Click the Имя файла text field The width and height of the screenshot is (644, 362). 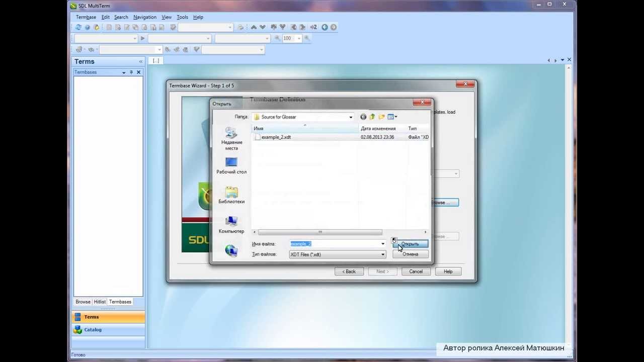coord(334,244)
